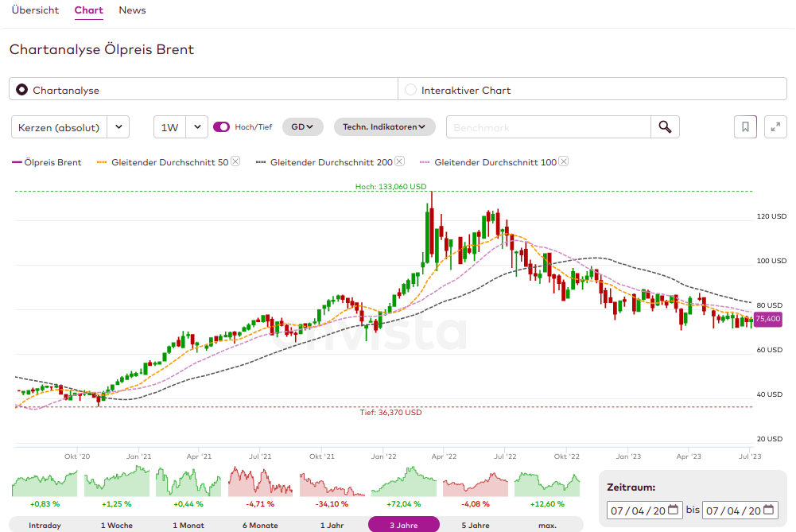
Task: Click the 6 Monate -4,71 % mini chart
Action: click(260, 481)
